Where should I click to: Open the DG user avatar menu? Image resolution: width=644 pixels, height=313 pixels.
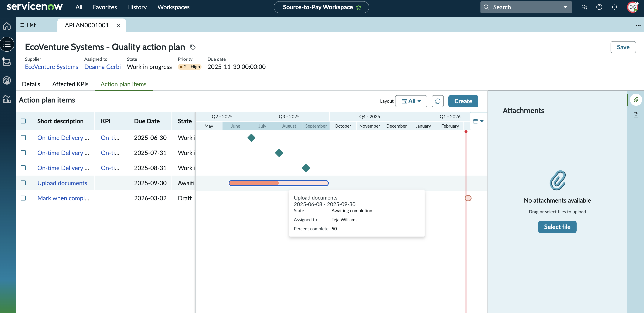(x=632, y=7)
